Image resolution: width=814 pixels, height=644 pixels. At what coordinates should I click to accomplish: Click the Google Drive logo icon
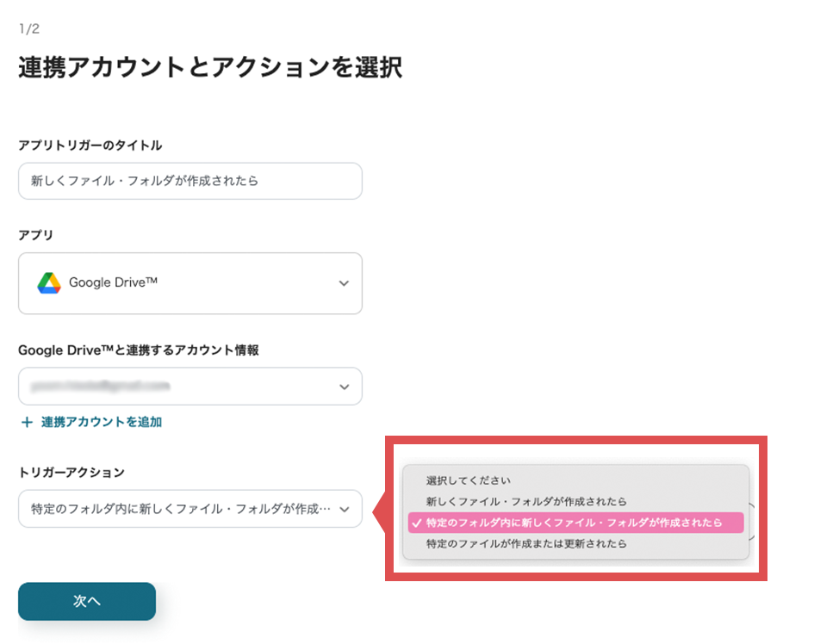(51, 283)
